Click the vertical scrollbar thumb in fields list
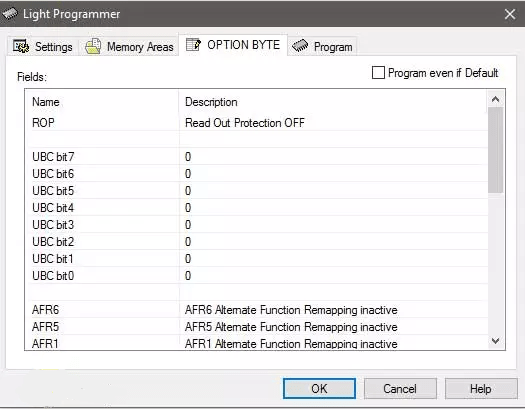Image resolution: width=525 pixels, height=409 pixels. [496, 150]
